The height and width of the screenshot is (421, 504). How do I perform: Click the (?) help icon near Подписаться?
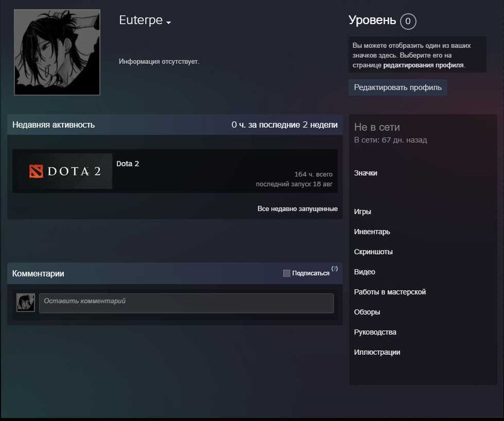click(335, 269)
